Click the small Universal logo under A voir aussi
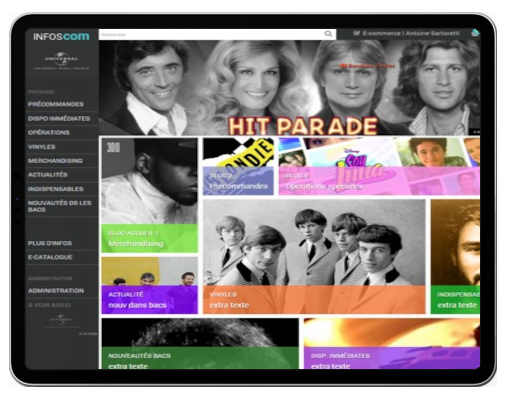The width and height of the screenshot is (505, 395). click(61, 321)
